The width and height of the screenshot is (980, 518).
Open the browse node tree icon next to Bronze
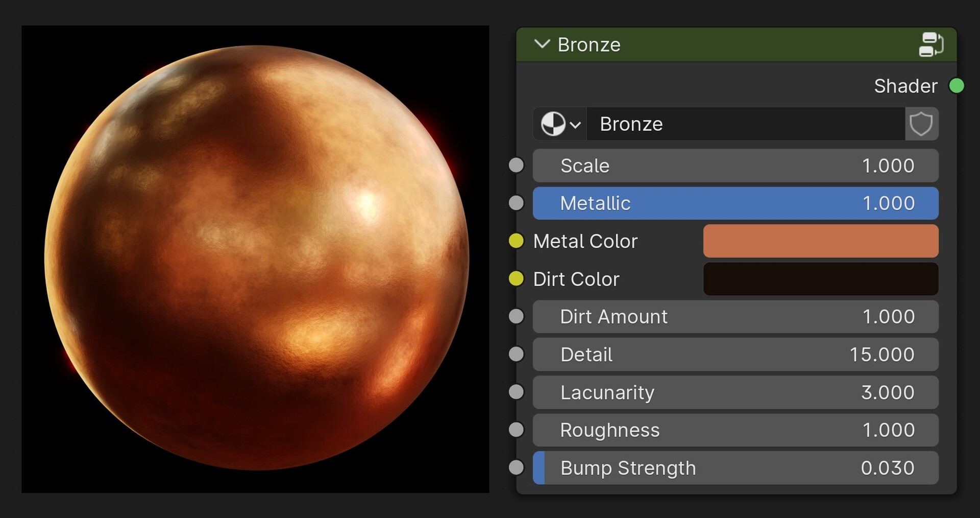[560, 124]
